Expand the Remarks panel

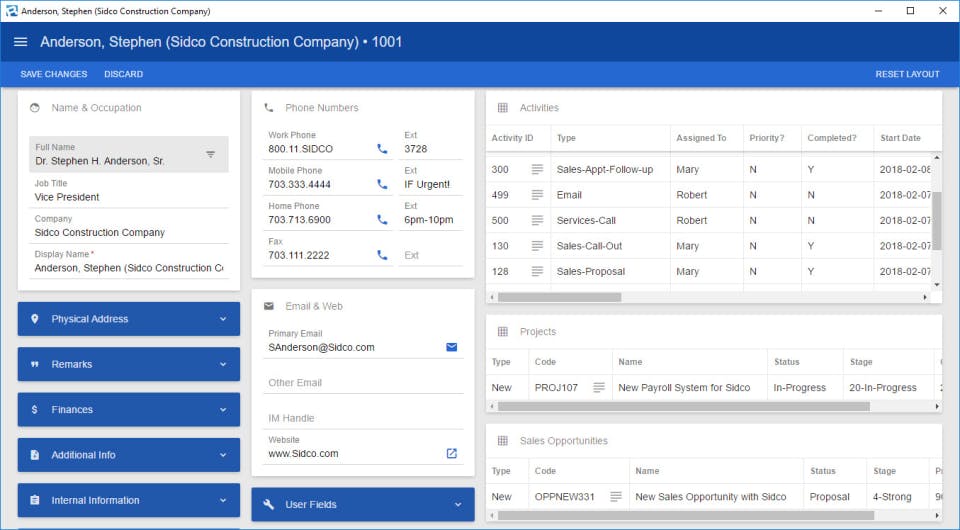point(129,364)
